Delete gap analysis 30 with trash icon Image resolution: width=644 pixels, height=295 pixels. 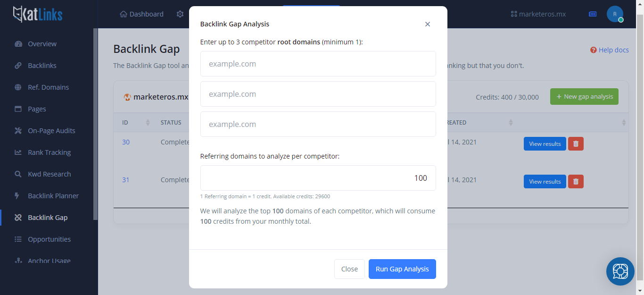576,144
